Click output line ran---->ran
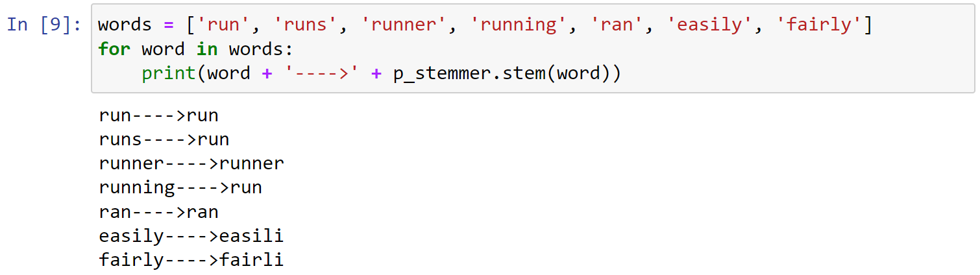The height and width of the screenshot is (275, 980). 159,212
